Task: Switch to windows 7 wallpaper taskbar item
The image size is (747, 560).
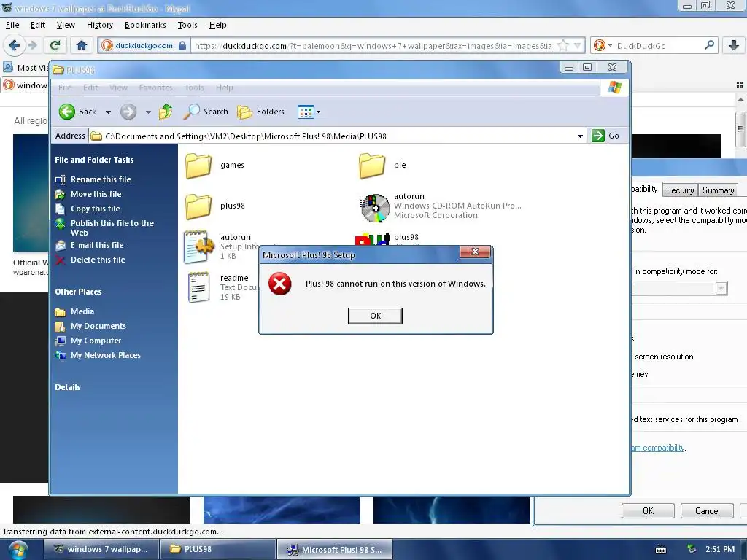Action: coord(101,549)
